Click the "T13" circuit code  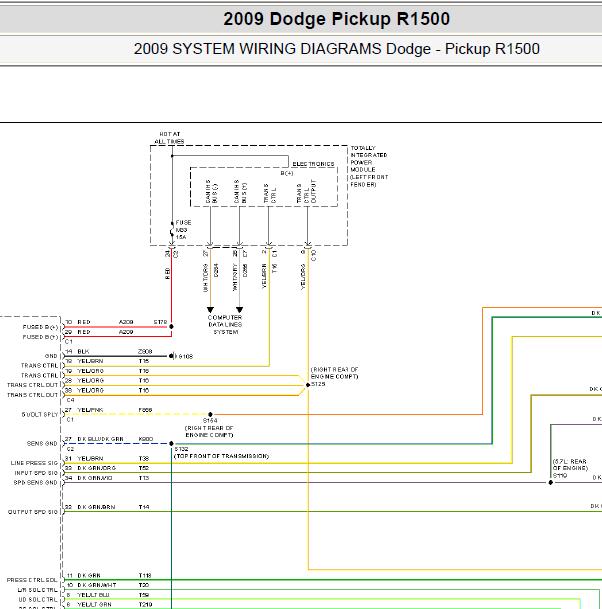(x=144, y=478)
